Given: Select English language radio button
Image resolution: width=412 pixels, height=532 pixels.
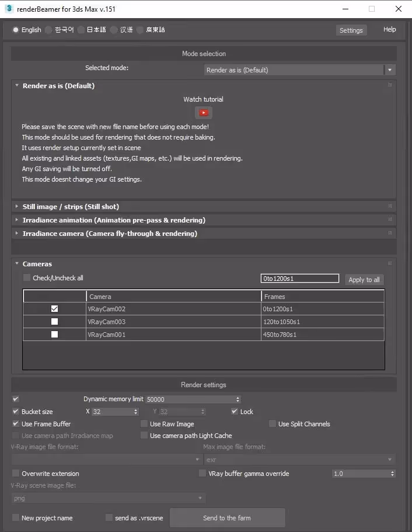Looking at the screenshot, I should [16, 30].
